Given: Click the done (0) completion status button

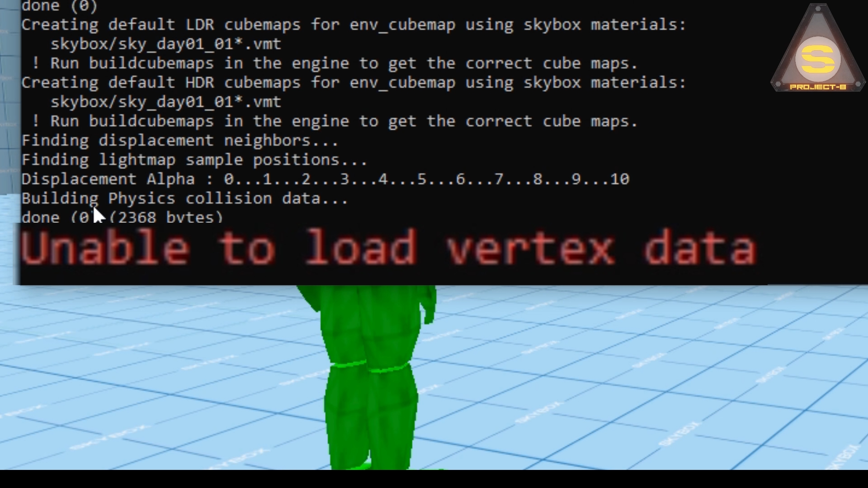Looking at the screenshot, I should pyautogui.click(x=60, y=6).
